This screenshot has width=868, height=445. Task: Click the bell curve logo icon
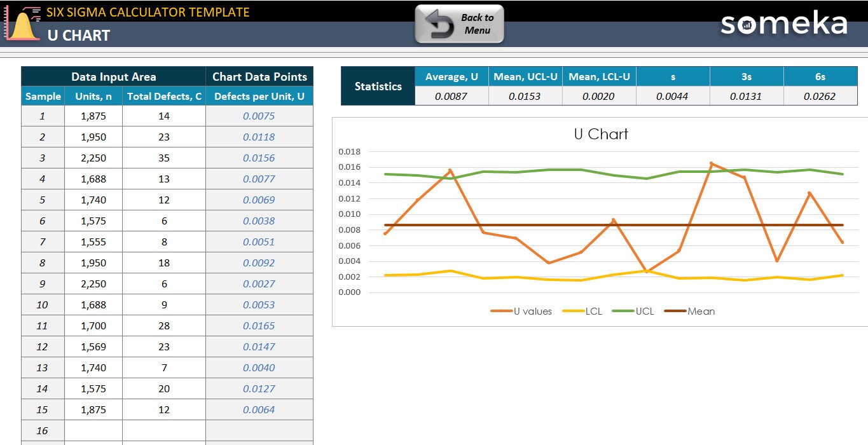coord(21,24)
